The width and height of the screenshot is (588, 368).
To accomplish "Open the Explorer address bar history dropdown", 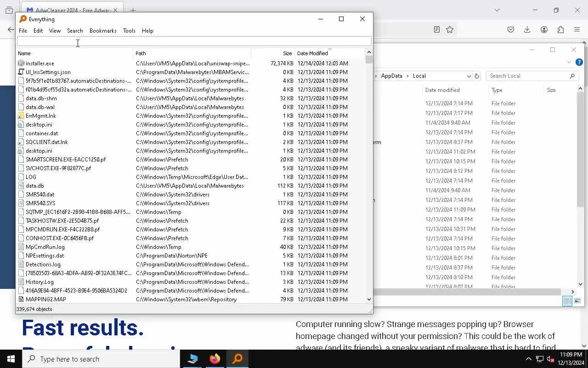I will (469, 76).
